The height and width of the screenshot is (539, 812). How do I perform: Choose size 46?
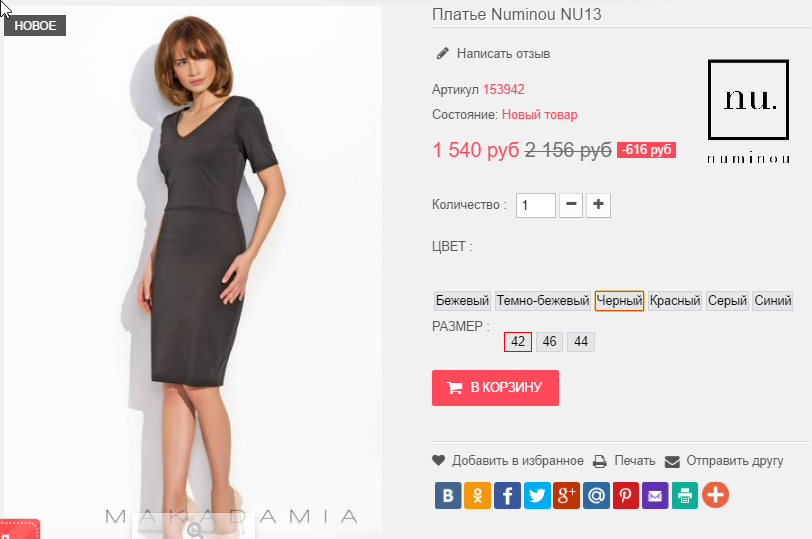click(x=549, y=342)
